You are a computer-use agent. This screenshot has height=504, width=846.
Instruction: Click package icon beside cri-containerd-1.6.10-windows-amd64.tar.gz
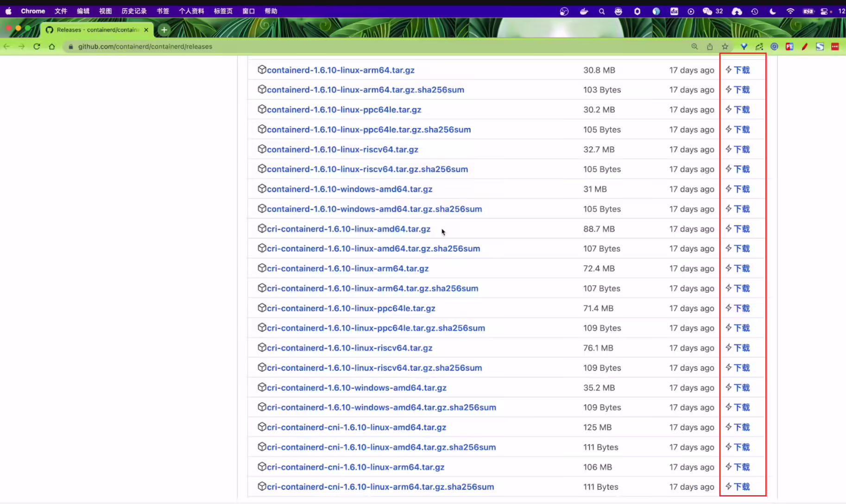coord(262,387)
